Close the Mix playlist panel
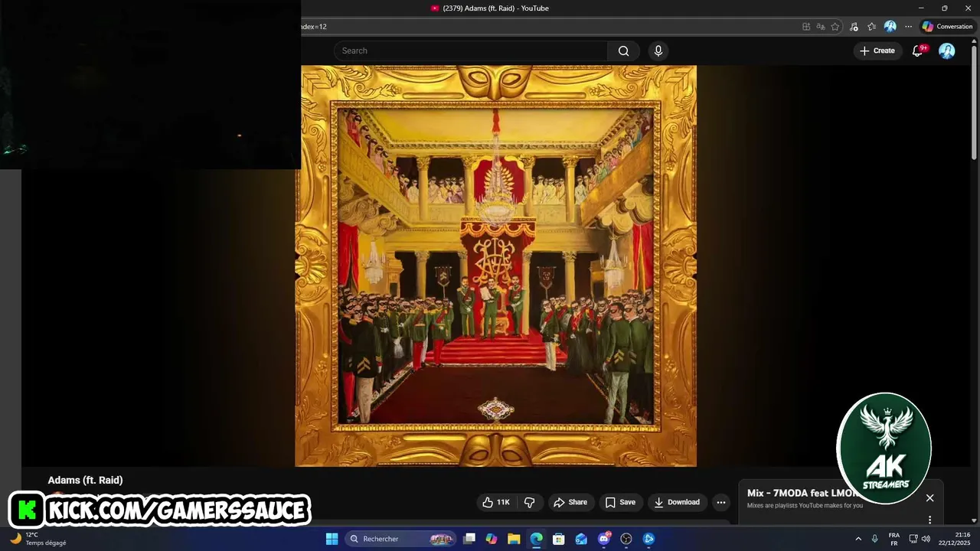Screen dimensions: 980x551 click(x=929, y=498)
